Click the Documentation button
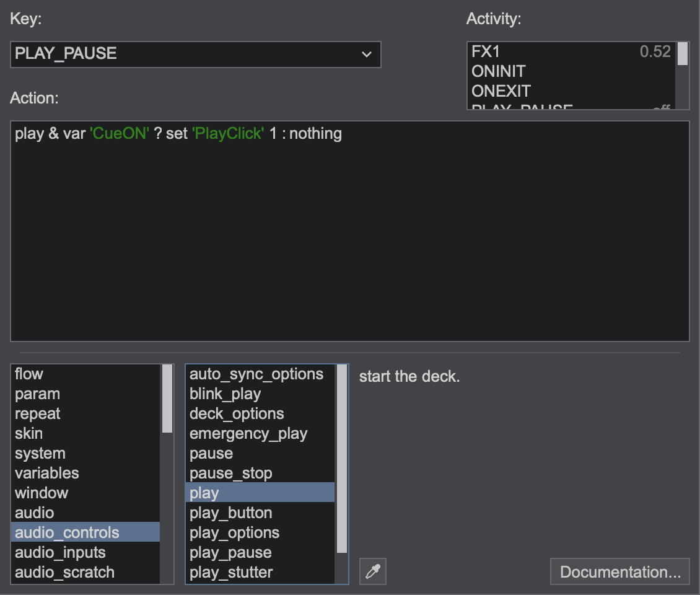This screenshot has height=595, width=700. pos(619,571)
